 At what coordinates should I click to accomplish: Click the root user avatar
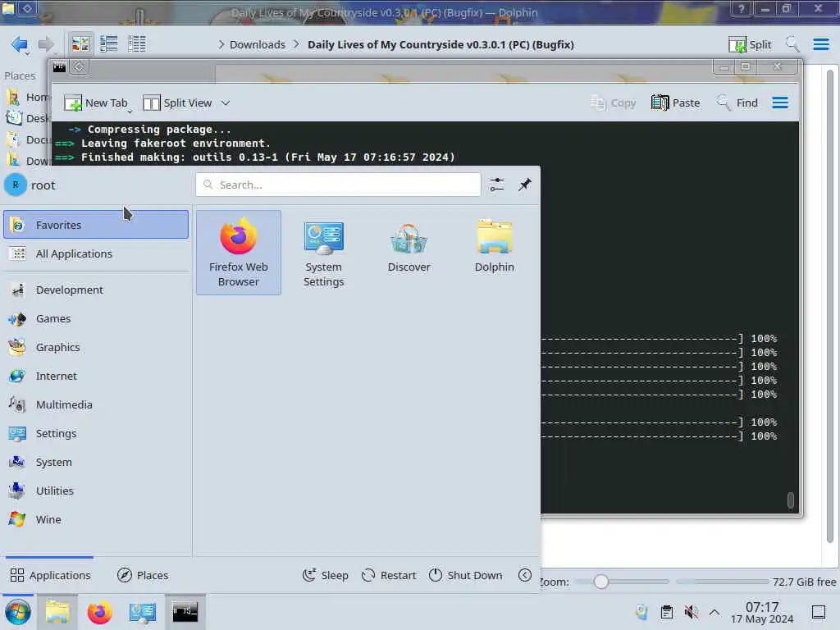[16, 185]
